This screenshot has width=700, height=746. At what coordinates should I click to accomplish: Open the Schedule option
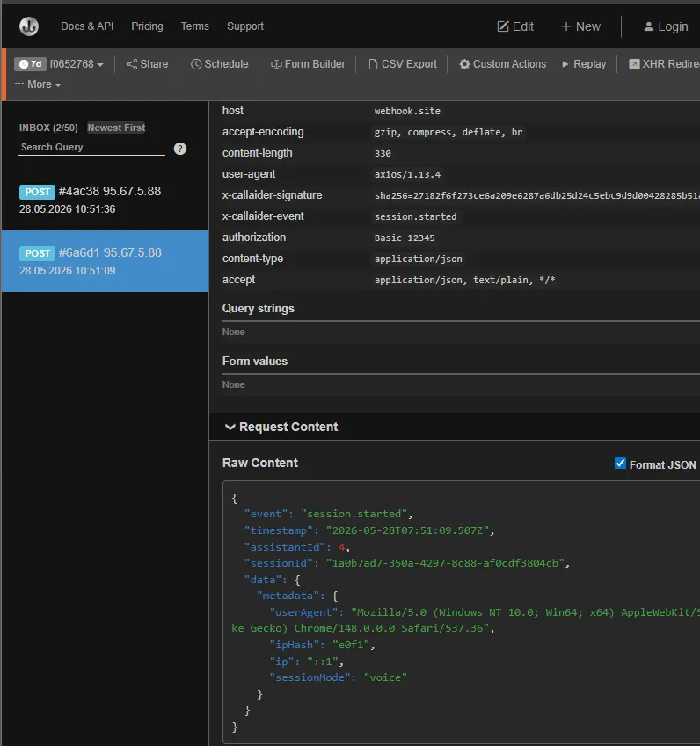click(x=219, y=64)
